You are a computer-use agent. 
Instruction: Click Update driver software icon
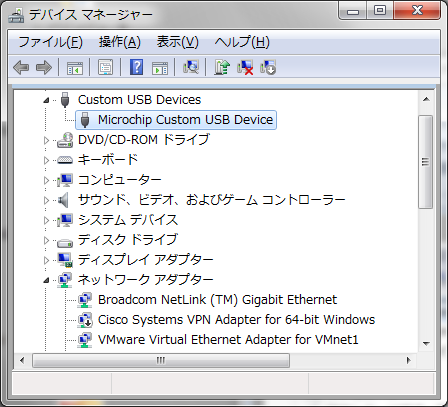(x=222, y=67)
